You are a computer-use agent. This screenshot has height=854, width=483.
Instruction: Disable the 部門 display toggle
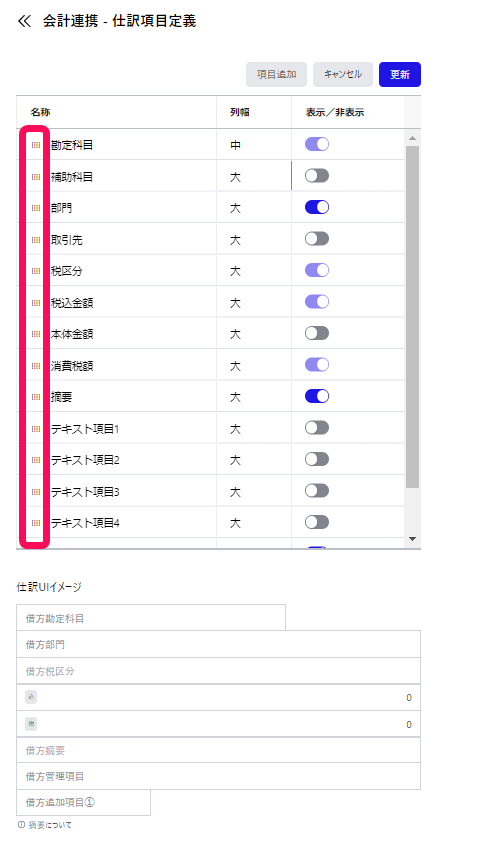pos(317,207)
